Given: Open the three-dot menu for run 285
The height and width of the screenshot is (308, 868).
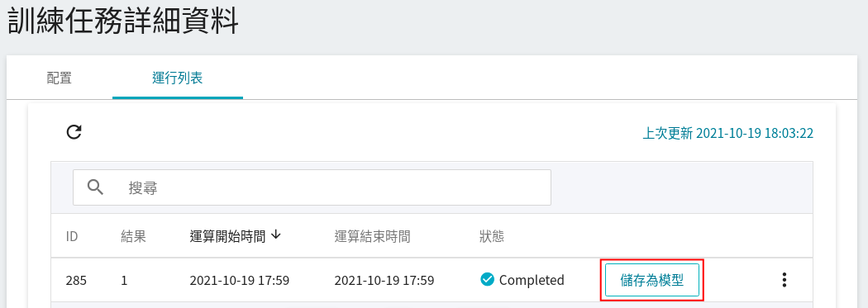Looking at the screenshot, I should pyautogui.click(x=784, y=280).
